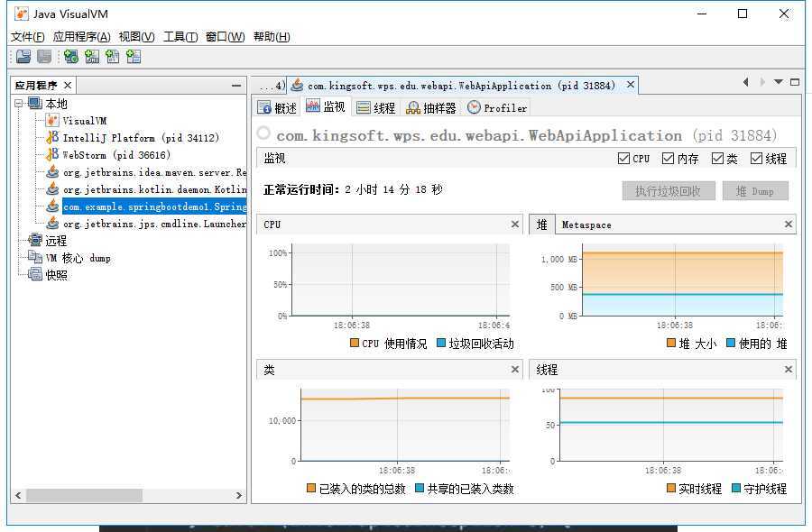Uncheck the CPU monitoring checkbox

[x=623, y=159]
